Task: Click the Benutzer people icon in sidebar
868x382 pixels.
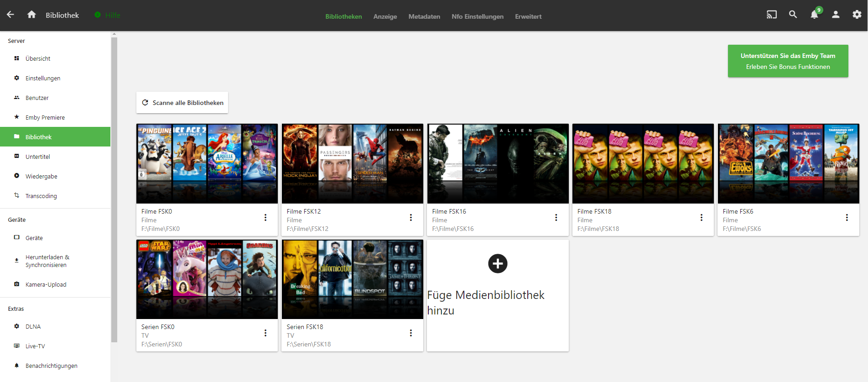Action: click(17, 98)
